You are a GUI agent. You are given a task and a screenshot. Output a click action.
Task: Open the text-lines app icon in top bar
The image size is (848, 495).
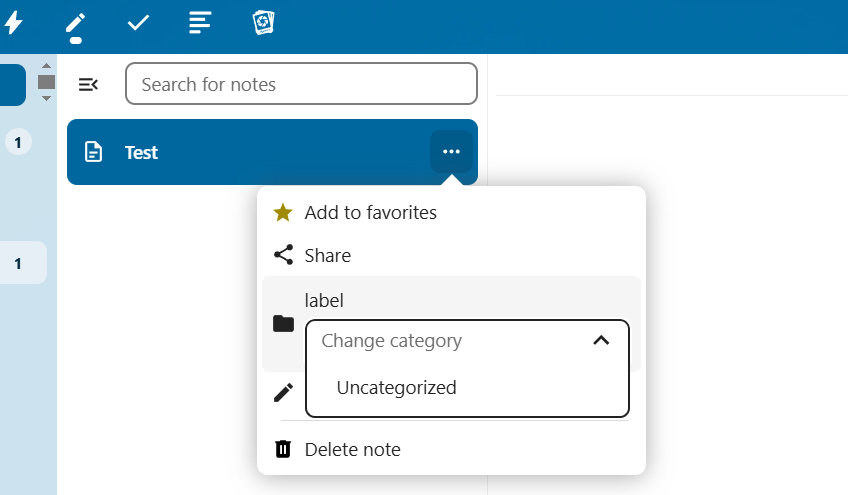(x=201, y=22)
